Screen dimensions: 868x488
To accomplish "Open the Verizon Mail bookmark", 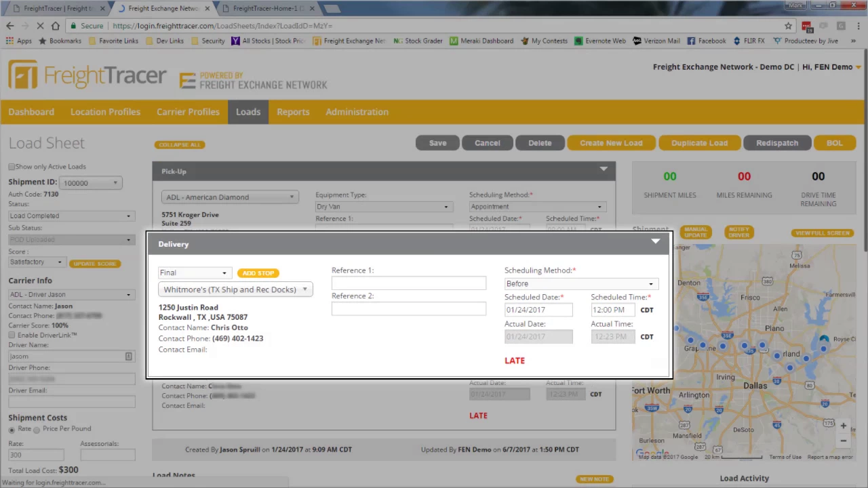I will click(x=656, y=41).
